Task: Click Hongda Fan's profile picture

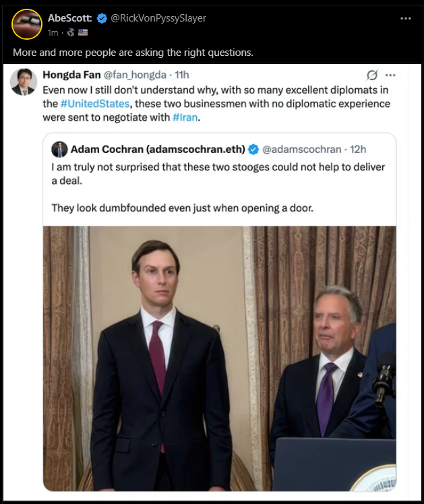Action: pos(23,82)
